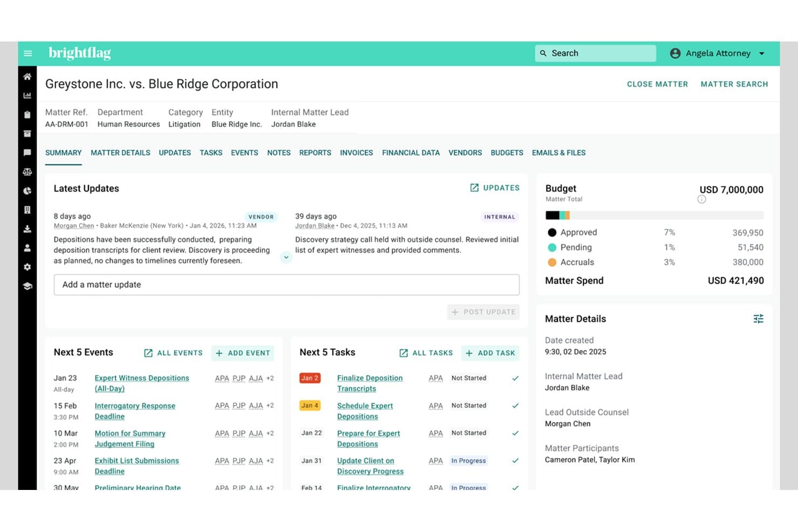Switch to the Matter Details tab
The width and height of the screenshot is (798, 532).
click(x=120, y=153)
